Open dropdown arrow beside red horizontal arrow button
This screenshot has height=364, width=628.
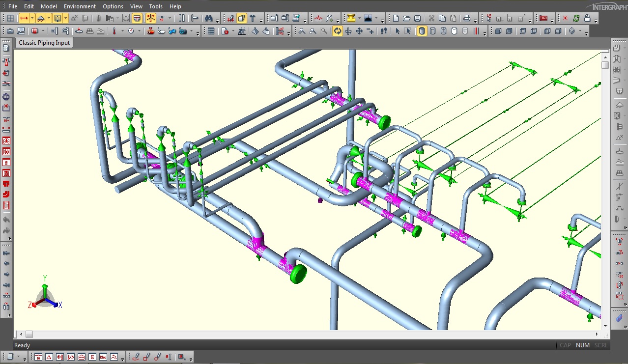coord(32,19)
